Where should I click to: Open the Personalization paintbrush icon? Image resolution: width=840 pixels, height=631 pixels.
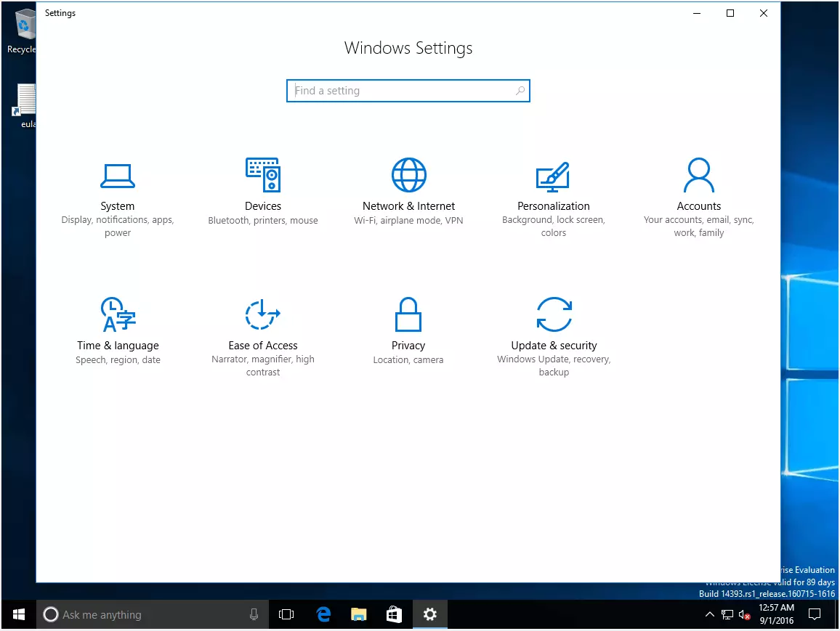pos(553,176)
